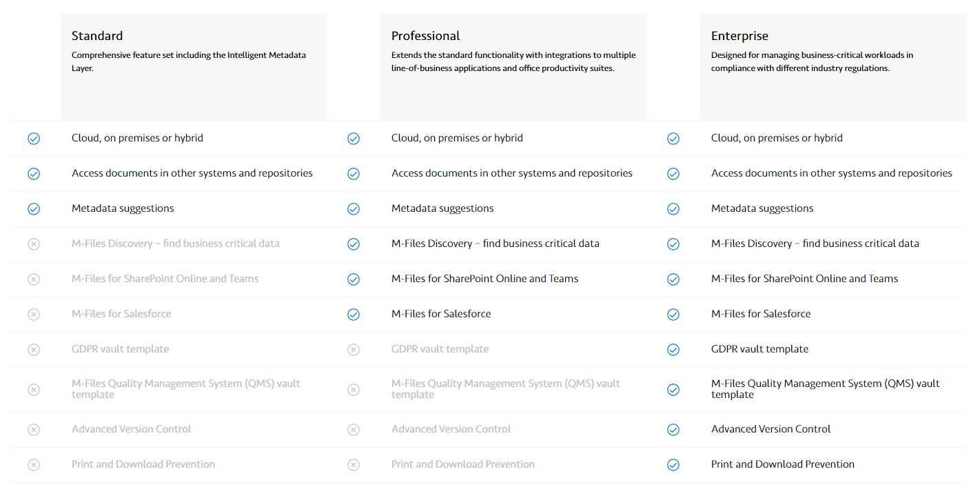
Task: Click "Advanced Version Control" text in Standard column
Action: [132, 429]
